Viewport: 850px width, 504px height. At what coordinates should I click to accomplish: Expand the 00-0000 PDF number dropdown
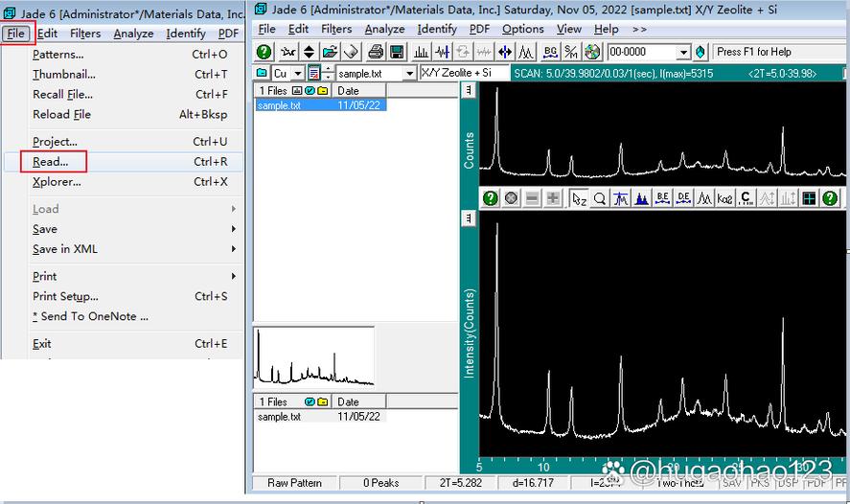tap(683, 52)
